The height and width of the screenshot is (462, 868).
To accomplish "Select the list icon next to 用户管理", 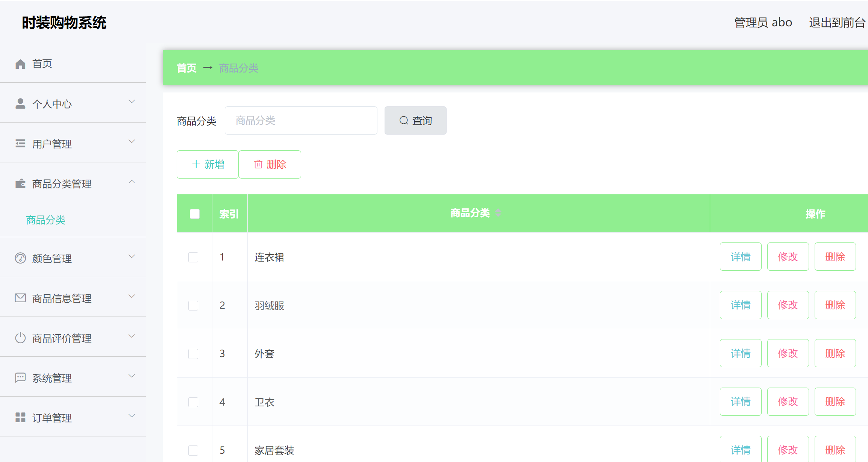I will (x=20, y=142).
